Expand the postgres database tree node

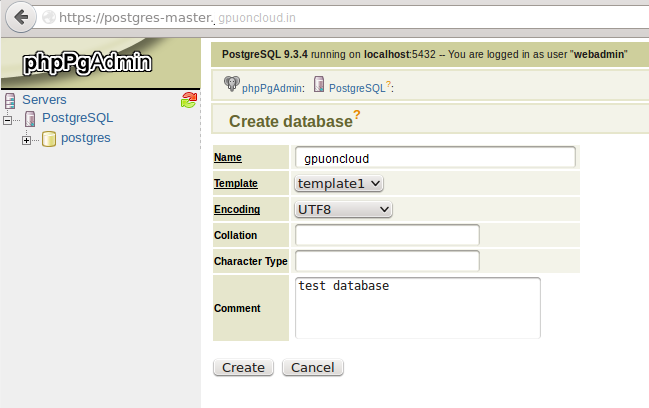pyautogui.click(x=27, y=140)
